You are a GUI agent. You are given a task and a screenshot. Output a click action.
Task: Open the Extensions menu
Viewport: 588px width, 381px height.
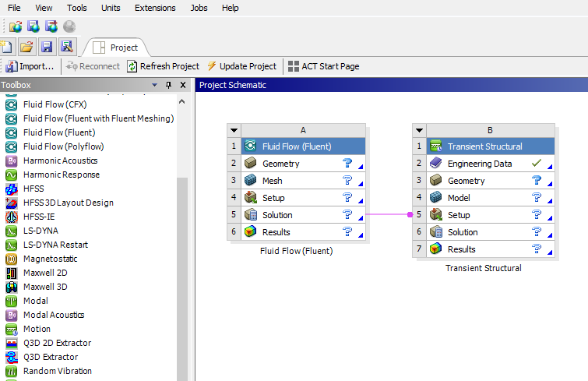(155, 8)
